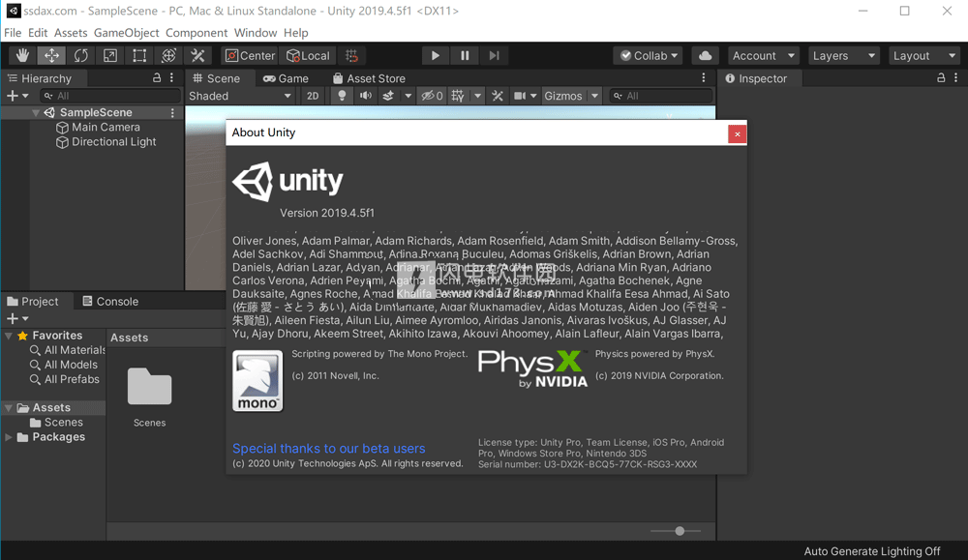Screen dimensions: 968x560
Task: Step one frame forward
Action: click(494, 55)
